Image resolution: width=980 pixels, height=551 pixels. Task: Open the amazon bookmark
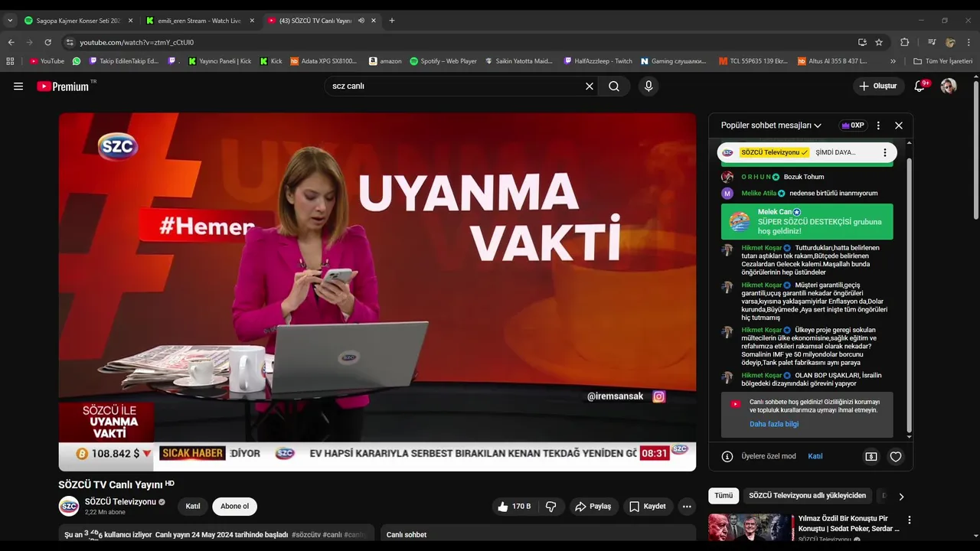385,61
